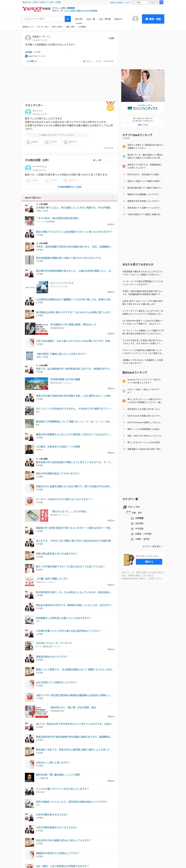This screenshot has width=186, height=868.
Task: Open the question 共テリスニングの先読みができません
Action: (74, 409)
